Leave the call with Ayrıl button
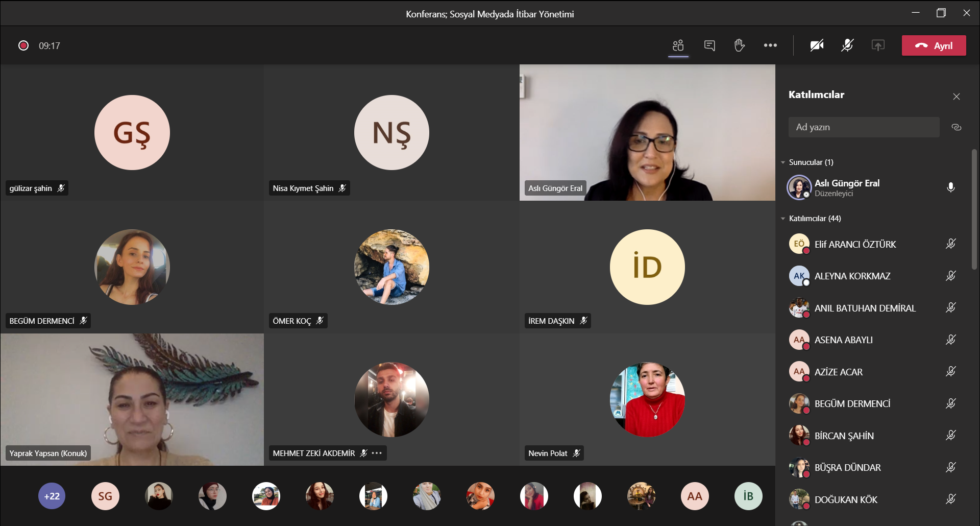 pyautogui.click(x=934, y=45)
